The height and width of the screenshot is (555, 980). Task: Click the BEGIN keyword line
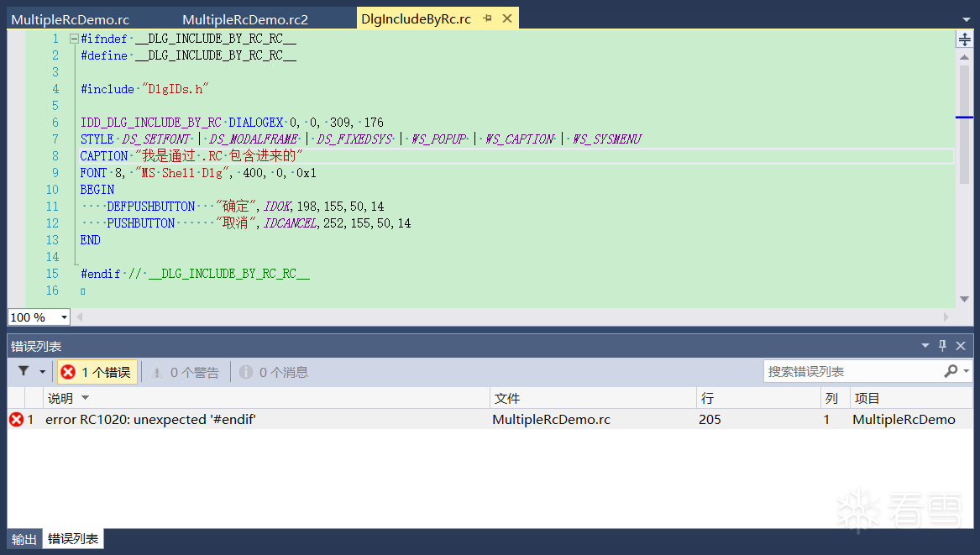click(97, 190)
